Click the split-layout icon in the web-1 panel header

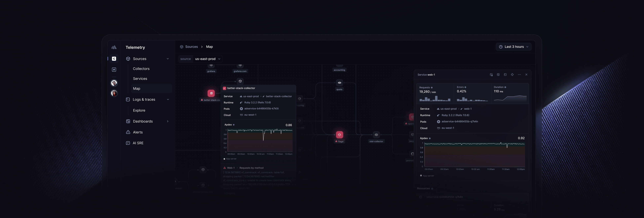coord(498,74)
